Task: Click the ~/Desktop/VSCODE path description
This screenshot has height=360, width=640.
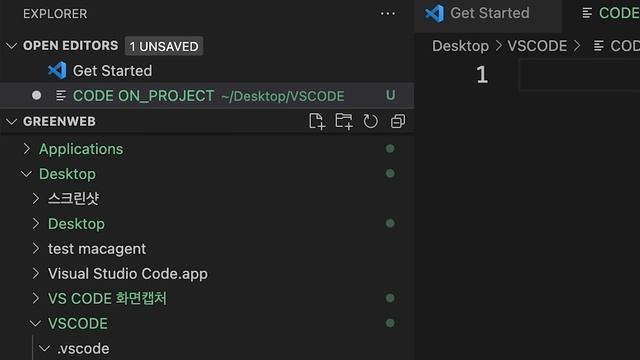Action: [x=282, y=96]
